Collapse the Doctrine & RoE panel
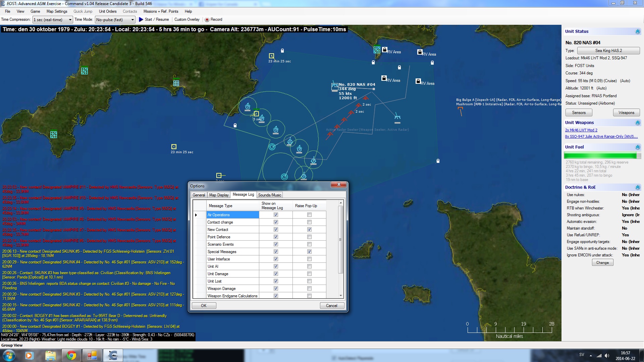 (x=638, y=187)
